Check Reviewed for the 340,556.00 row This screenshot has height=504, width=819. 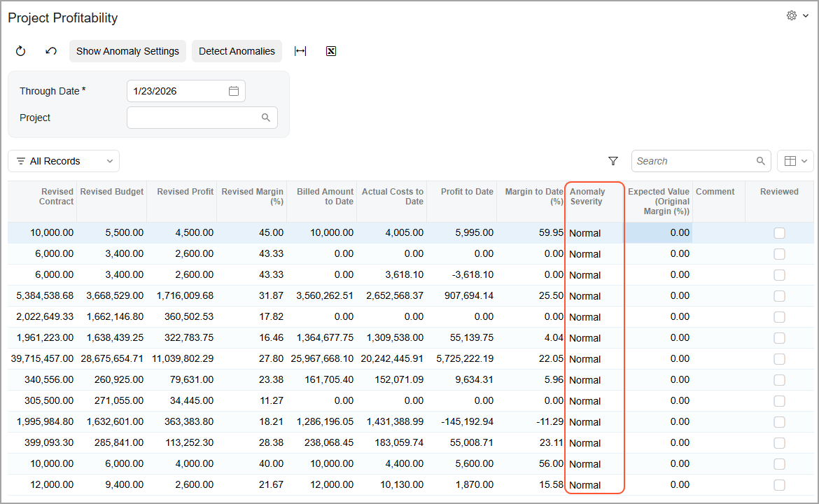point(779,379)
